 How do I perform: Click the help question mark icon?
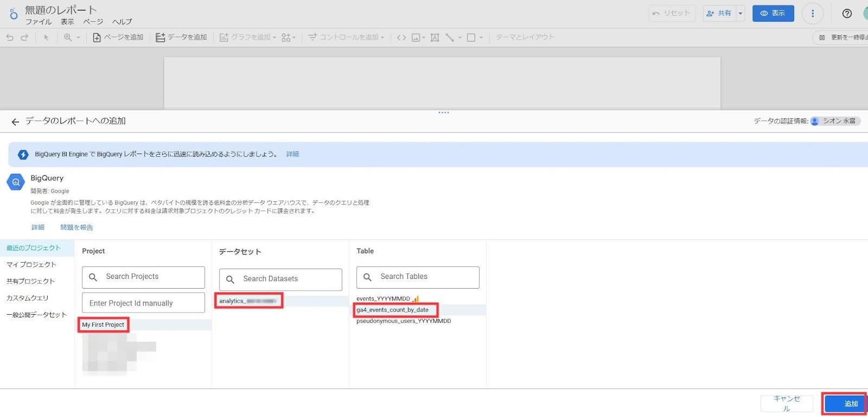coord(847,14)
